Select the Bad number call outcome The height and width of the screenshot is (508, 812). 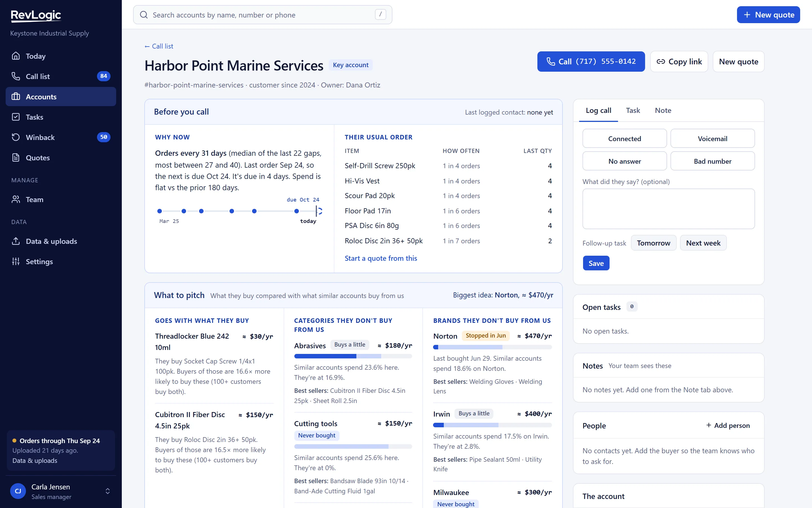[x=712, y=161]
